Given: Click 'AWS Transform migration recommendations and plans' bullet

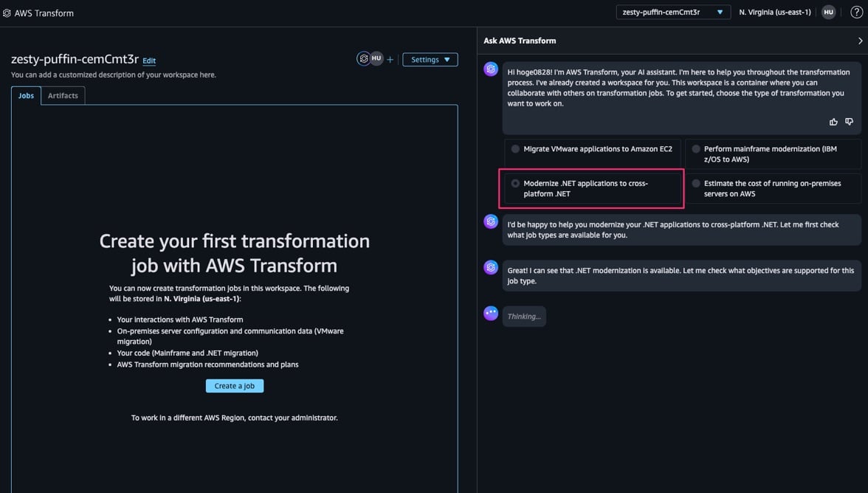Looking at the screenshot, I should click(207, 365).
